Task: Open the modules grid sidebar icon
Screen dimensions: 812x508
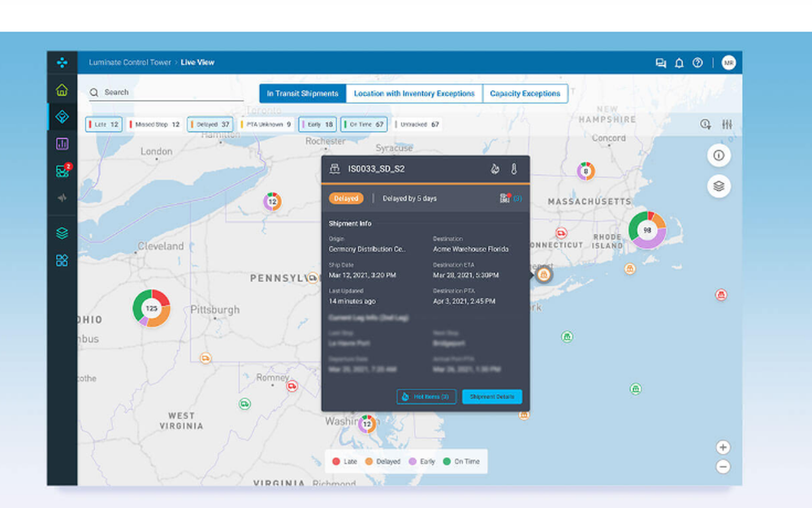Action: tap(62, 260)
